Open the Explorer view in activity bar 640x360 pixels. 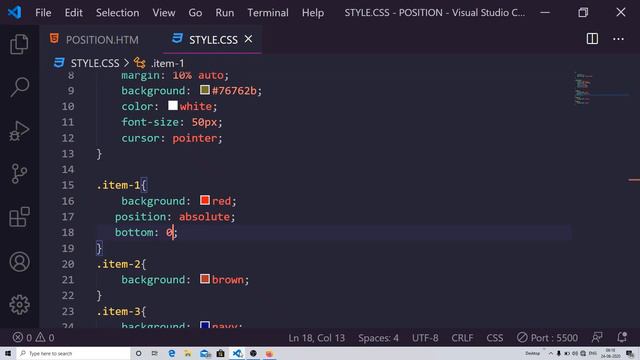(x=19, y=44)
